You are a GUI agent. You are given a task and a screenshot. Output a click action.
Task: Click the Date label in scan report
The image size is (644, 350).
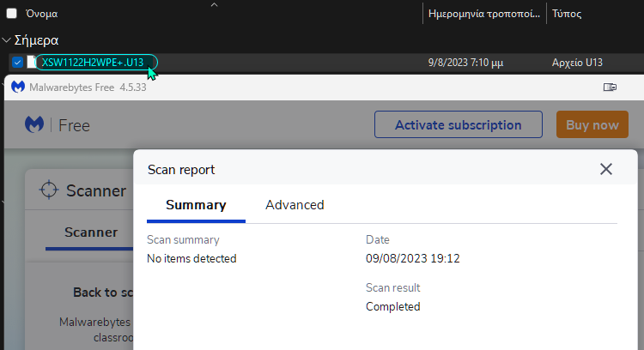pos(378,239)
